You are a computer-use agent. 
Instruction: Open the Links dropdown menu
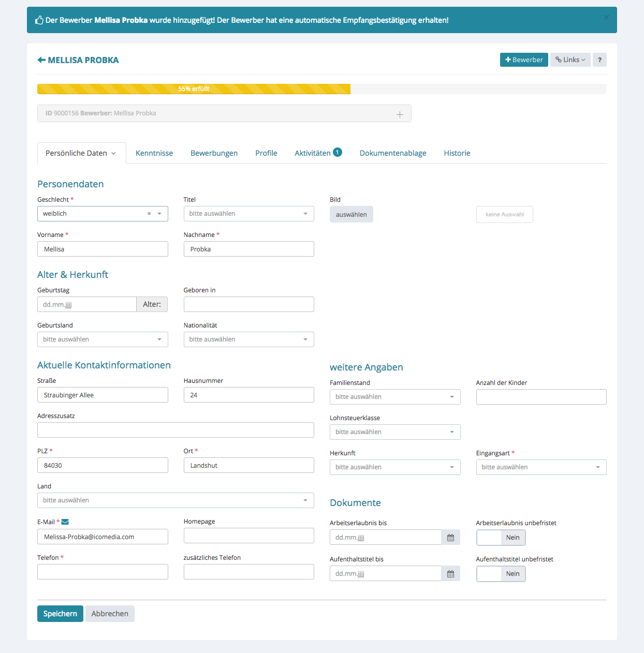570,60
